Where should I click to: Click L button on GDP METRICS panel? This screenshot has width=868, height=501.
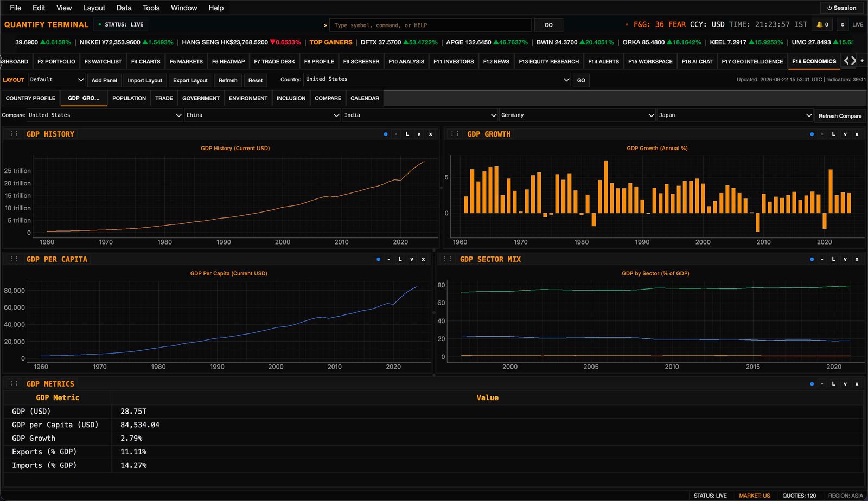834,384
